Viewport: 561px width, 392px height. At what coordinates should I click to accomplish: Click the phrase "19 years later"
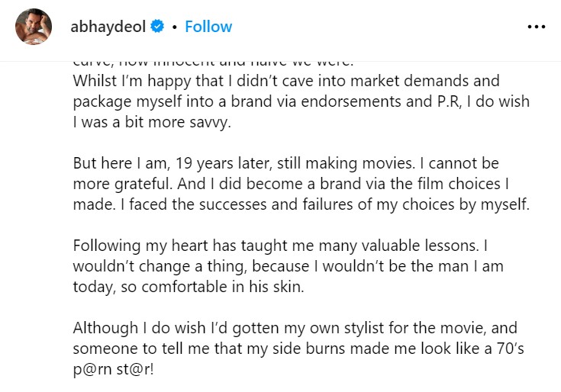tap(220, 163)
